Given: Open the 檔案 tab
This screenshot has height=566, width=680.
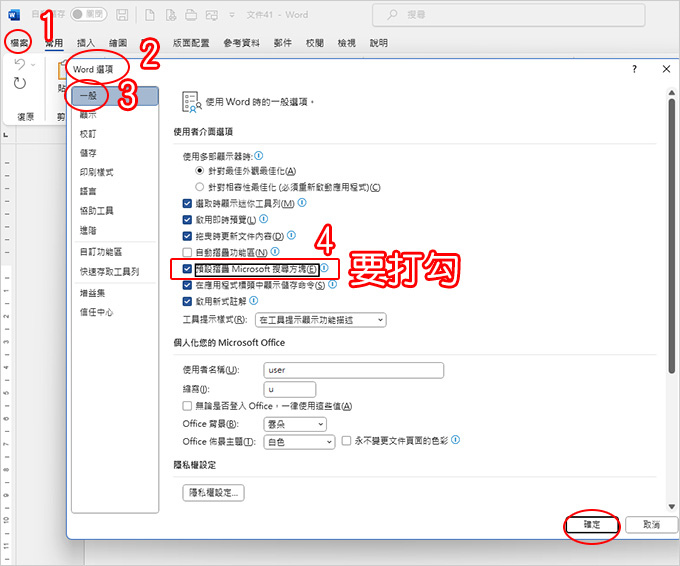Looking at the screenshot, I should click(x=19, y=43).
